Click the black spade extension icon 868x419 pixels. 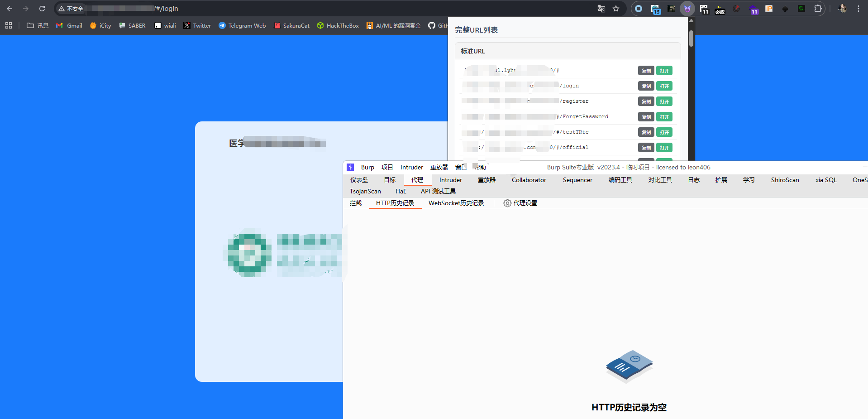pyautogui.click(x=785, y=9)
